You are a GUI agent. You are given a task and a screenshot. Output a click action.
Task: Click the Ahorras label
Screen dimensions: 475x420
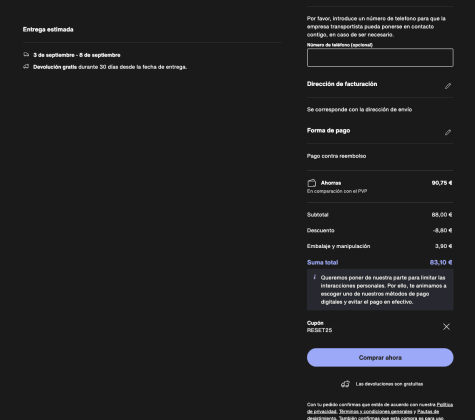click(331, 183)
